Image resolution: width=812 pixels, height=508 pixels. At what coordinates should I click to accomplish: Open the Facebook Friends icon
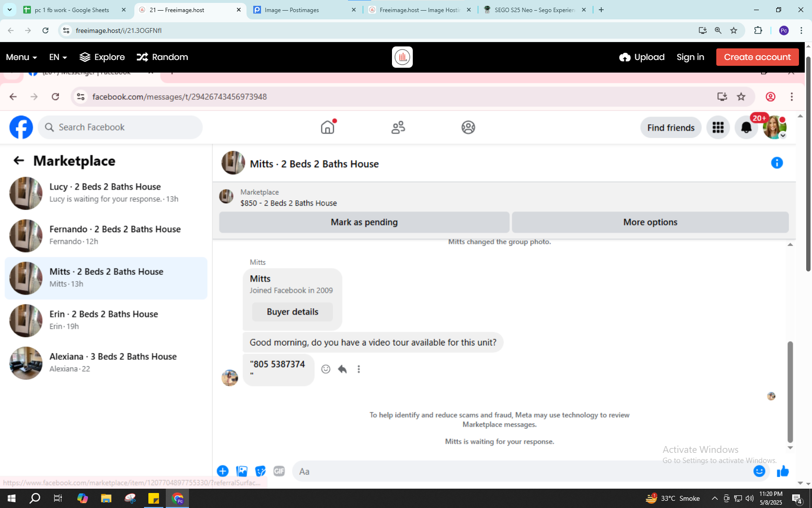(398, 127)
